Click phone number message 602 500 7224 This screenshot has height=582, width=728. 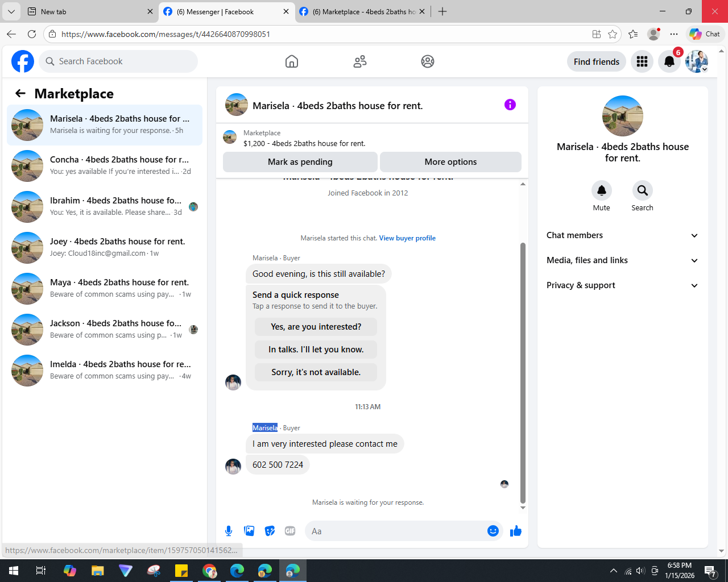278,465
